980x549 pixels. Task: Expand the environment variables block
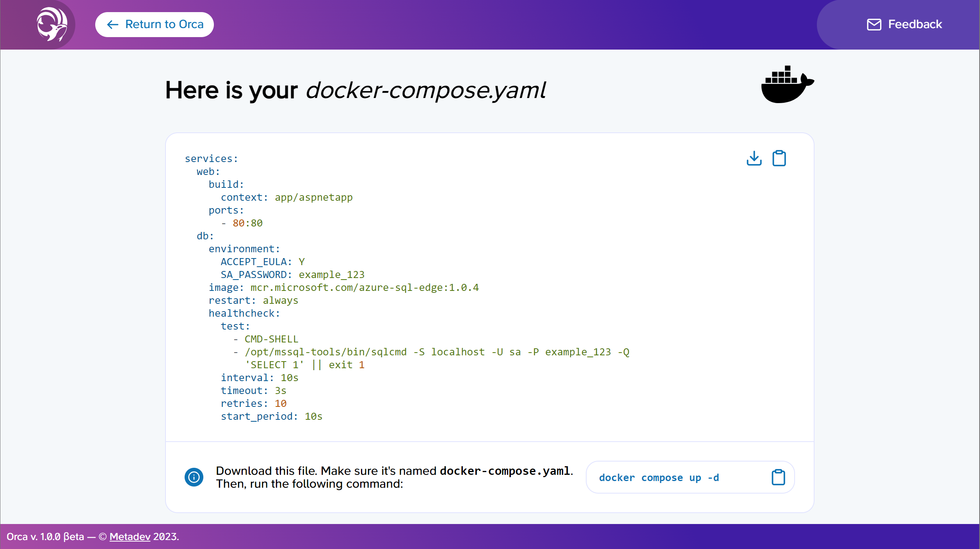tap(242, 249)
